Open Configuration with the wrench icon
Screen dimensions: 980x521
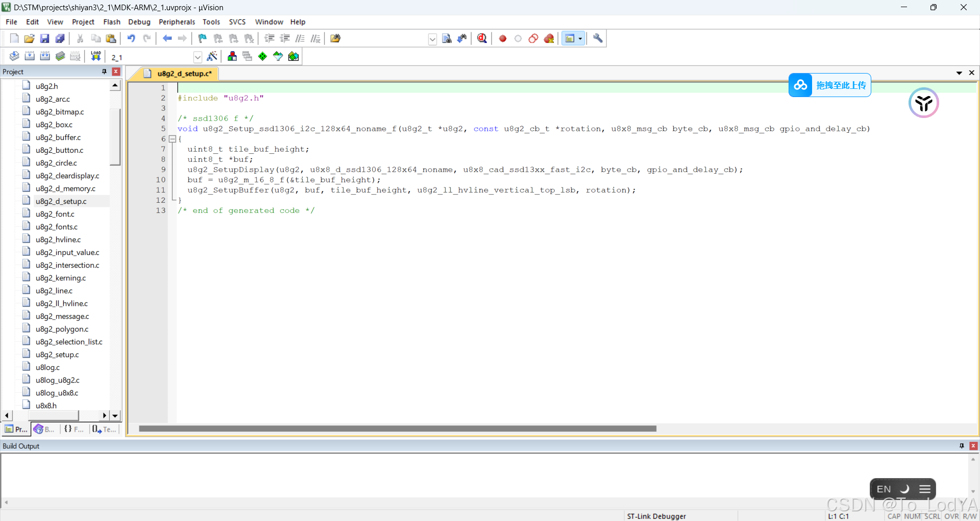point(598,38)
